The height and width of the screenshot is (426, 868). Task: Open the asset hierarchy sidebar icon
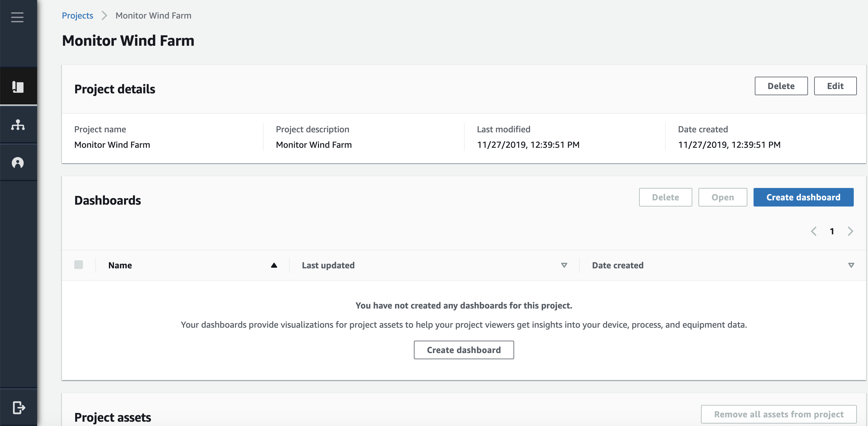pos(18,125)
